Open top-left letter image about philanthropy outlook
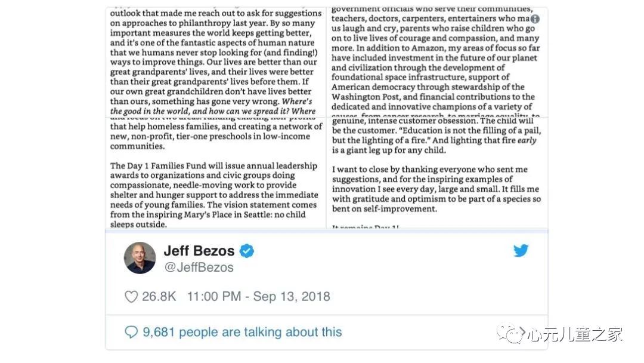Viewport: 644px width, 363px height. tap(216, 62)
